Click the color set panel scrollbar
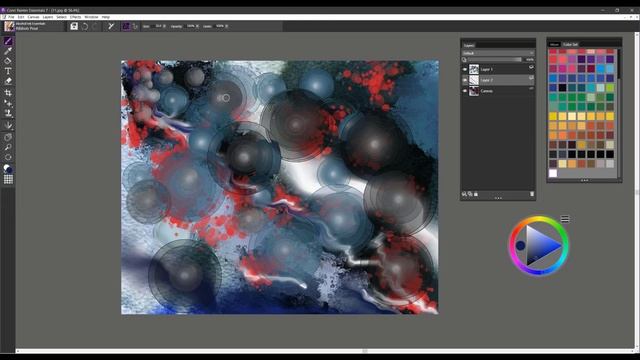 click(619, 63)
